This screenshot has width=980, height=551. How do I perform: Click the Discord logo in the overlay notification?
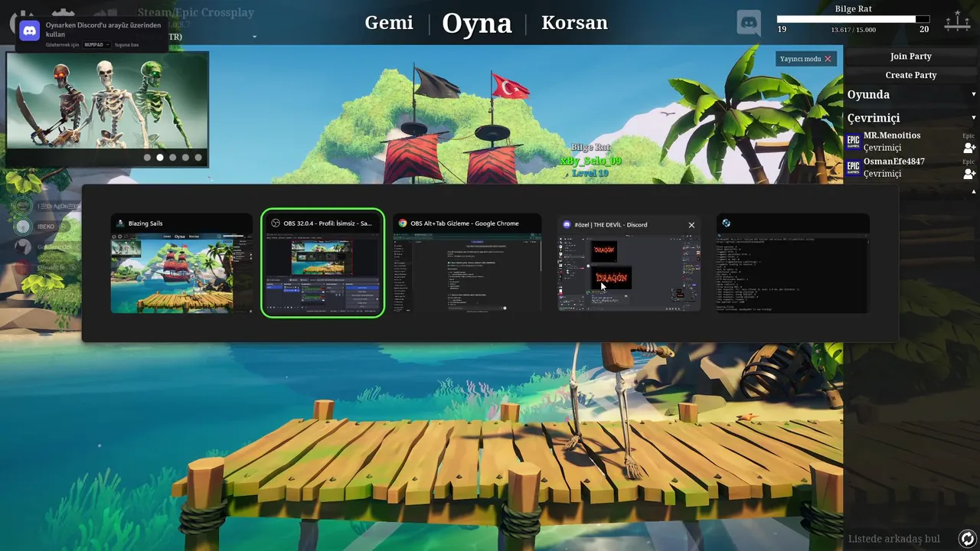click(x=30, y=31)
